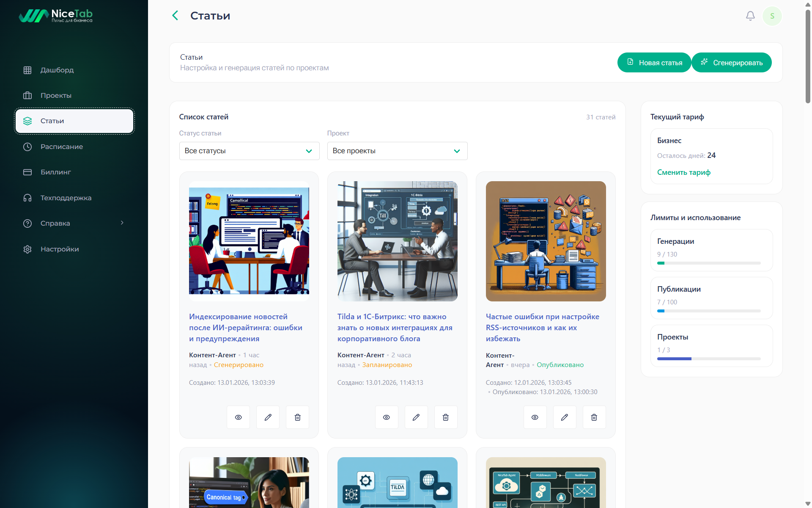Screen dimensions: 812x508
Task: Open Техподдержка in sidebar
Action: 74,198
